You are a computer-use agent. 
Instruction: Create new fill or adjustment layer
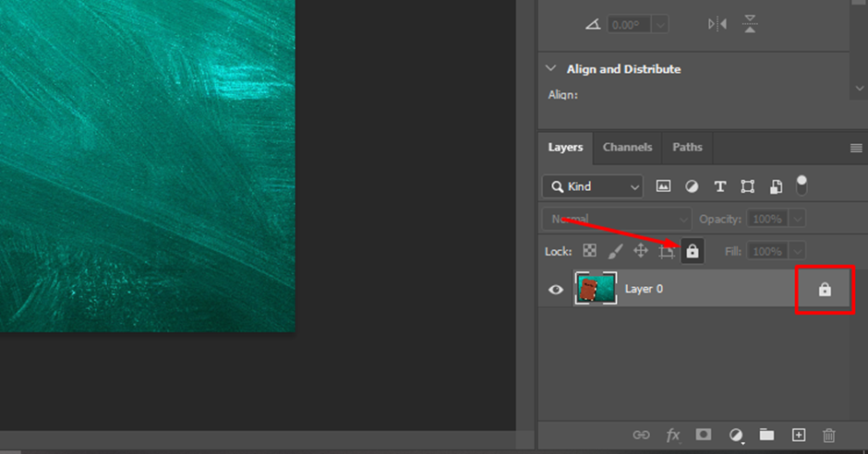click(x=736, y=436)
